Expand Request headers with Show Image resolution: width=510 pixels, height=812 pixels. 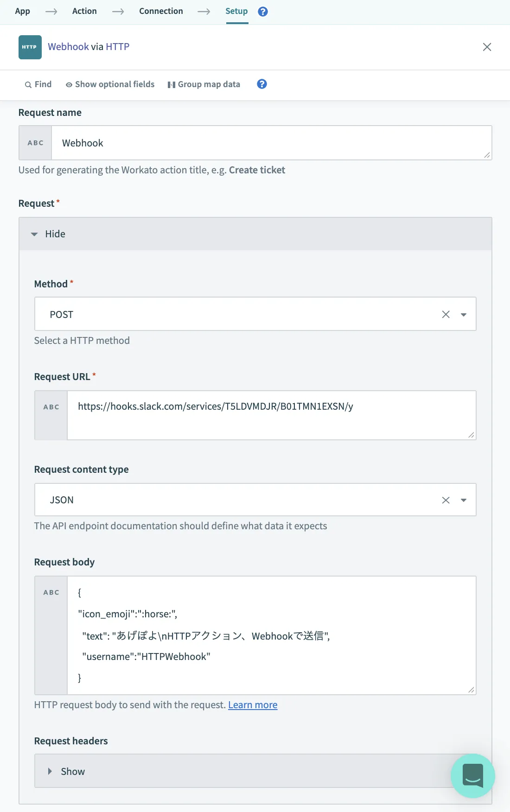[67, 771]
